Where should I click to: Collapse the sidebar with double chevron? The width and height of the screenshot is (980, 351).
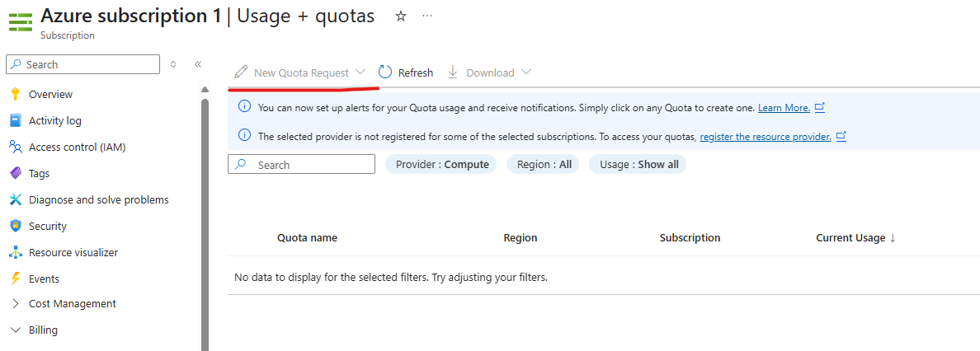click(198, 64)
